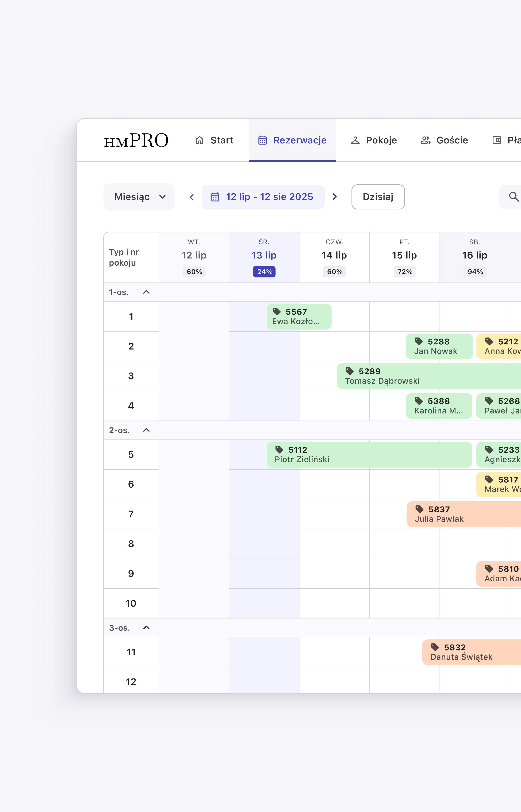Select the 16 lip column header
The image size is (521, 812).
click(475, 257)
